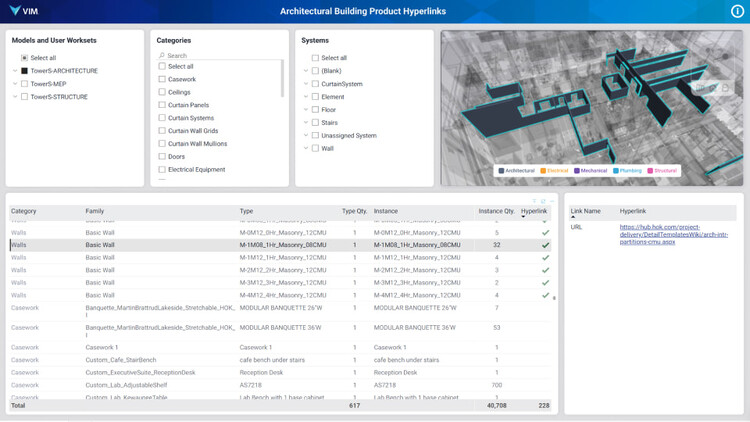The width and height of the screenshot is (750, 422).
Task: Click hyperlink checkmark for M-4M12_4Hr_Masonry_12CMU row
Action: (545, 295)
